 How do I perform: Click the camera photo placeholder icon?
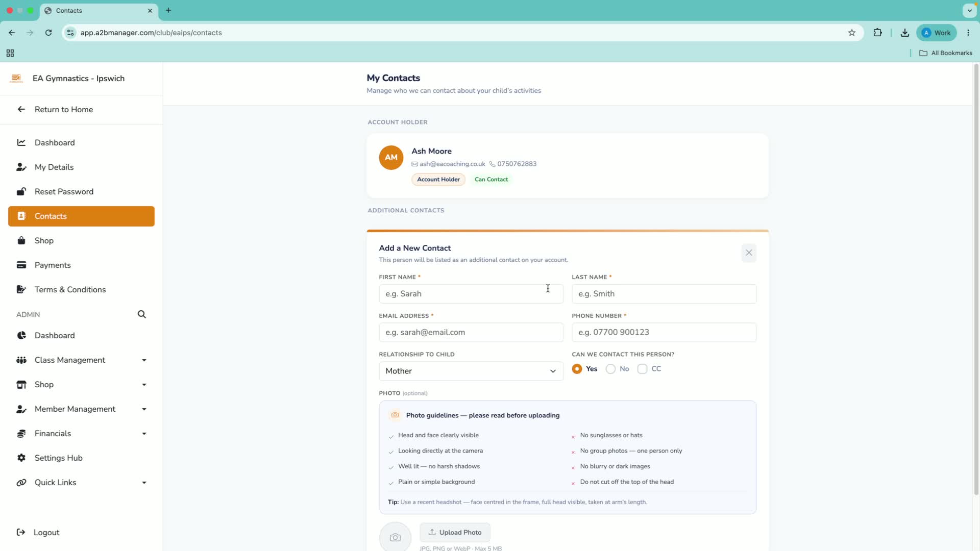395,537
